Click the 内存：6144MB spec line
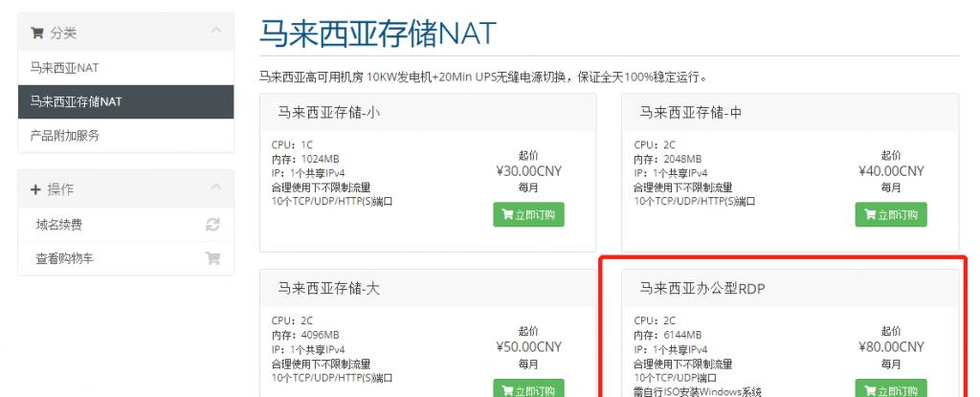This screenshot has height=397, width=980. coord(668,335)
